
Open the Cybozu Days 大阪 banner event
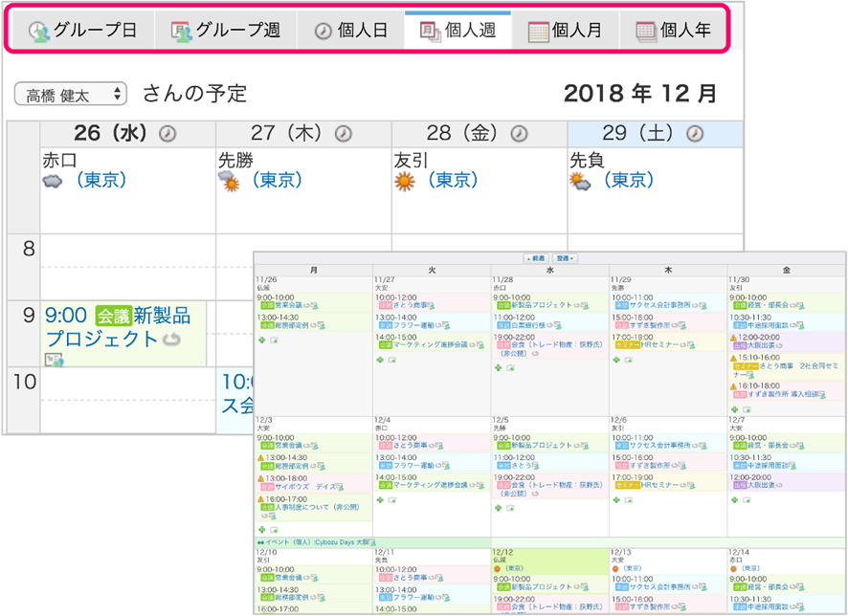coord(317,542)
